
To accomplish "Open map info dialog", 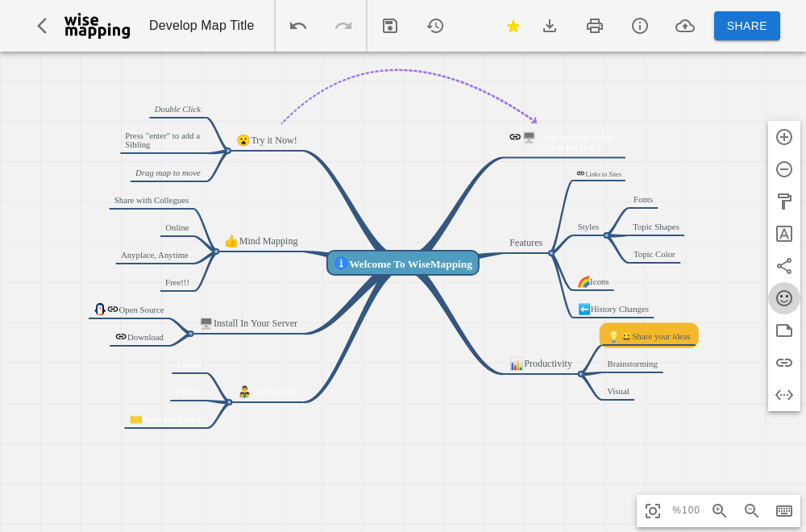I will coord(640,26).
